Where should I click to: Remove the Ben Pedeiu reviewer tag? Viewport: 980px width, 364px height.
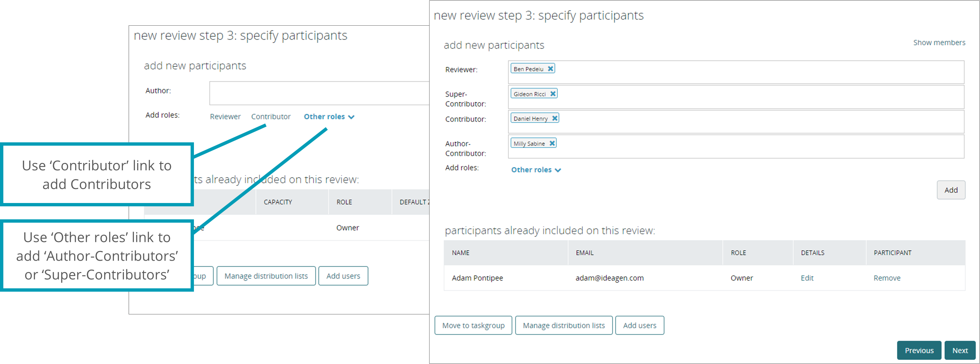(550, 69)
